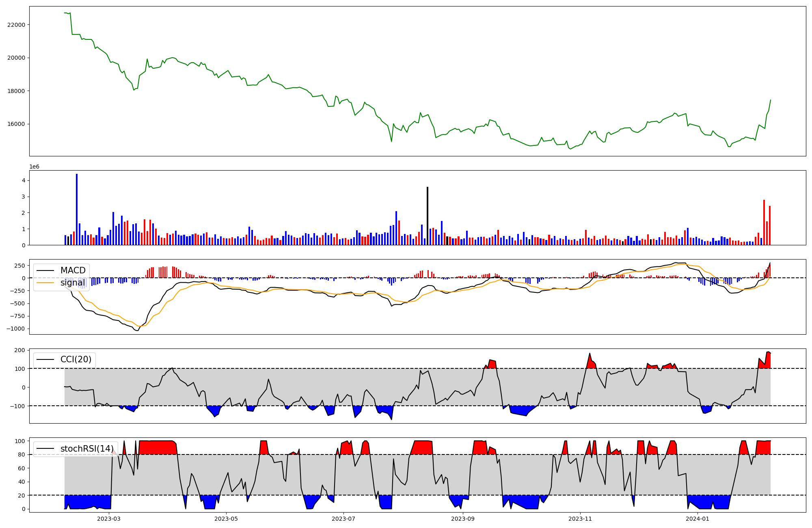This screenshot has width=812, height=528.
Task: Click the 18000 price axis label
Action: [x=16, y=91]
